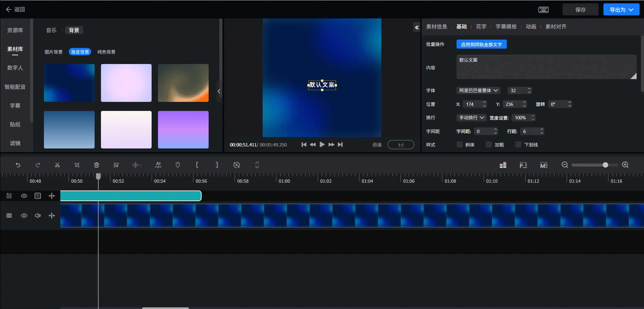Viewport: 644px width, 309px height.
Task: Open the 音乐 tab
Action: (51, 30)
